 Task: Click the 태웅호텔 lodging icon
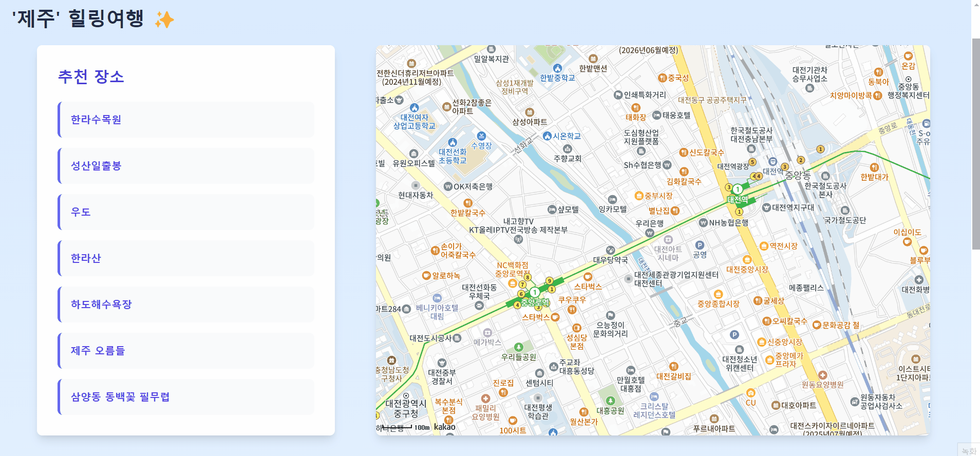click(657, 115)
